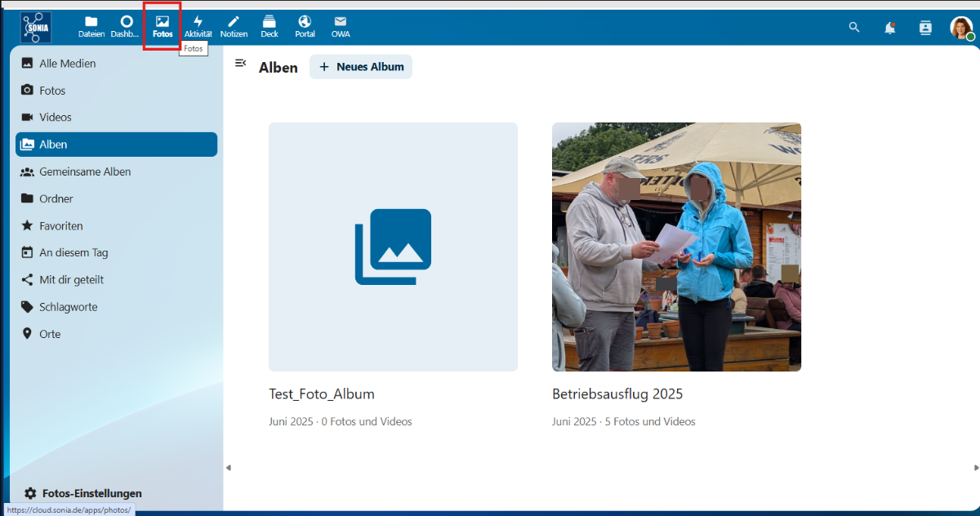980x516 pixels.
Task: Open the notifications bell
Action: coord(889,28)
